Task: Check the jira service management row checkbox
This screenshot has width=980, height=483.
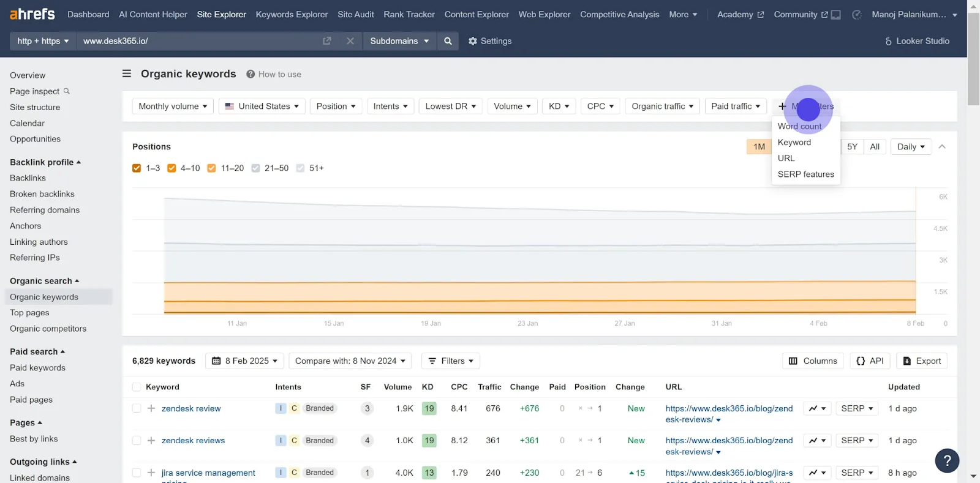Action: (x=137, y=473)
